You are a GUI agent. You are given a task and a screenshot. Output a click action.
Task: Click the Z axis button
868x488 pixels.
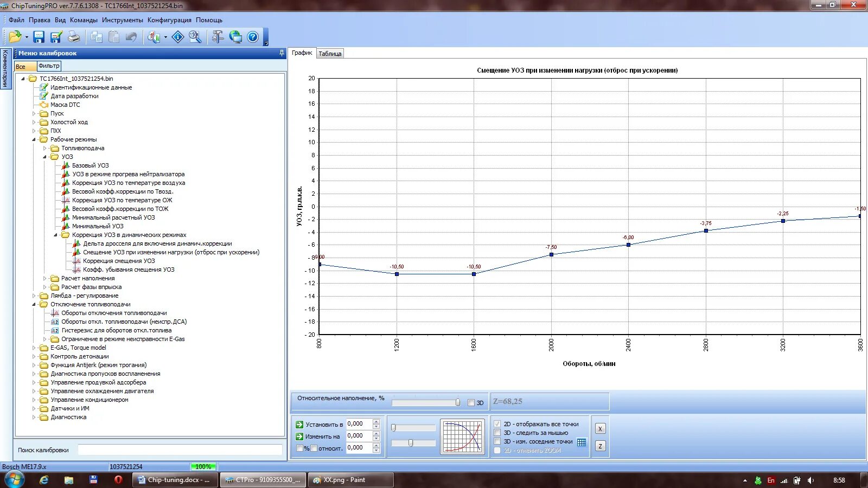600,446
